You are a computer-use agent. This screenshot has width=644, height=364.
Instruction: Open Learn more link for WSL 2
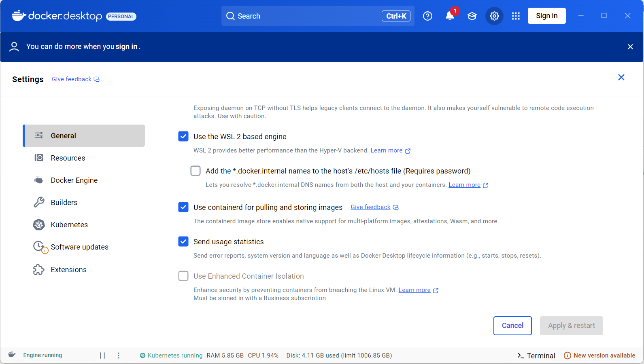(x=387, y=150)
